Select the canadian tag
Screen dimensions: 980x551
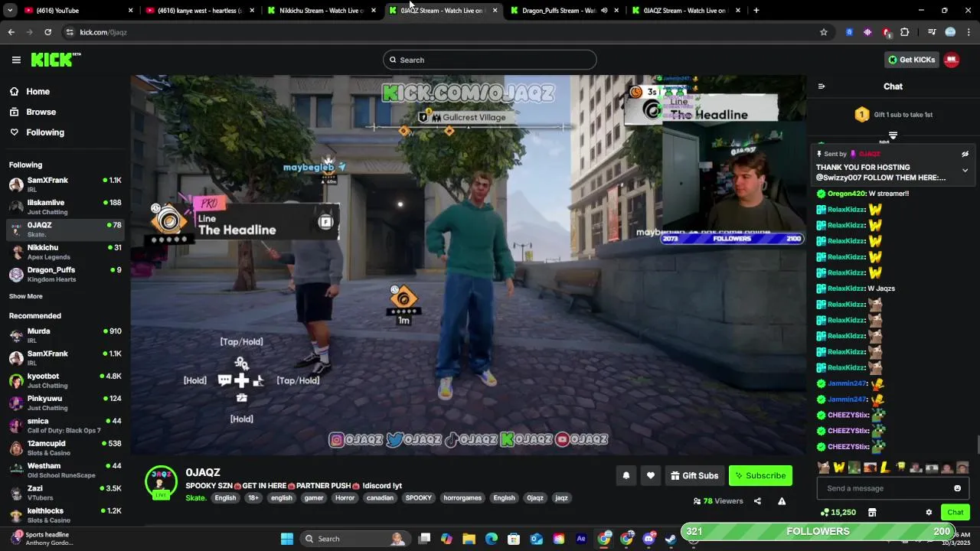[x=380, y=498]
